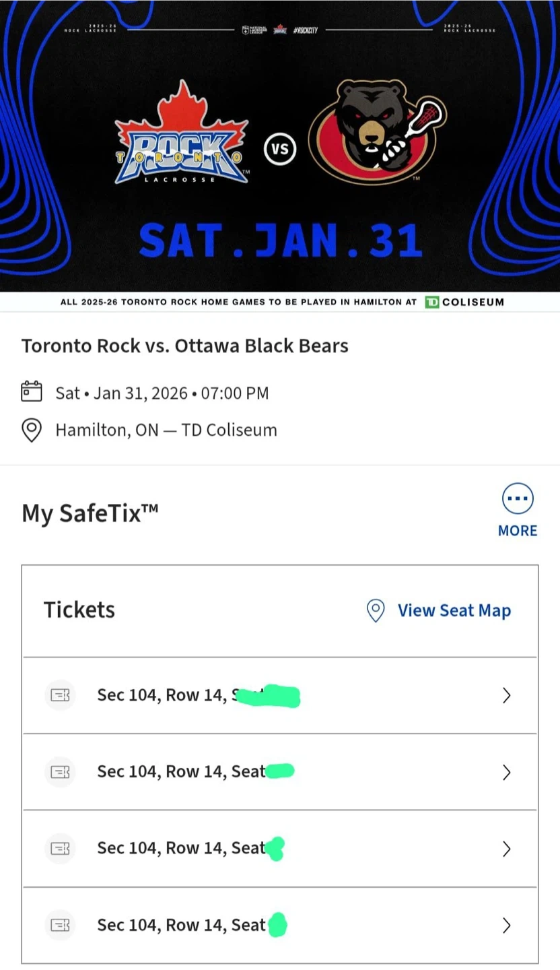Click the map pin icon beside View Seat Map
This screenshot has height=970, width=560.
[x=375, y=610]
